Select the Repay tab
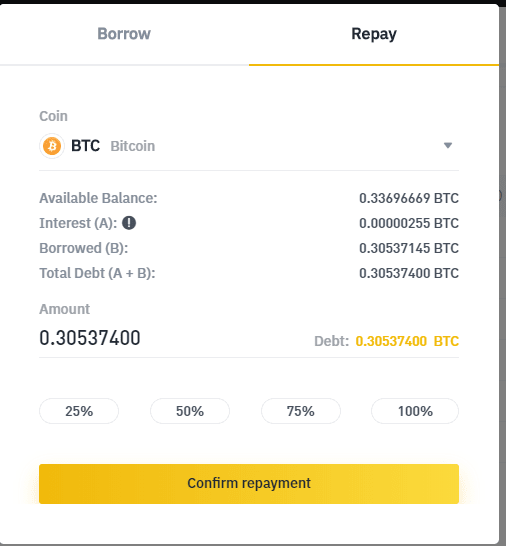 coord(374,34)
